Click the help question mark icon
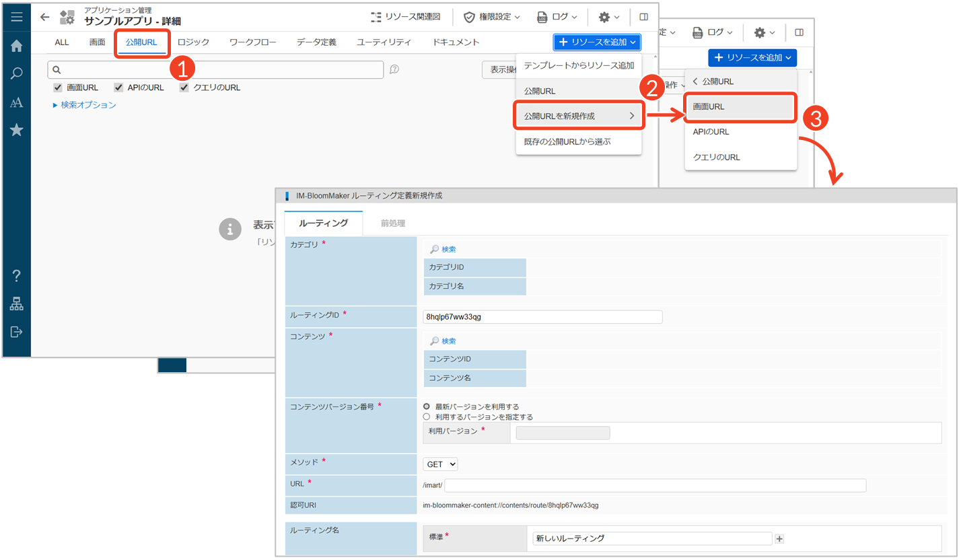 (x=17, y=275)
